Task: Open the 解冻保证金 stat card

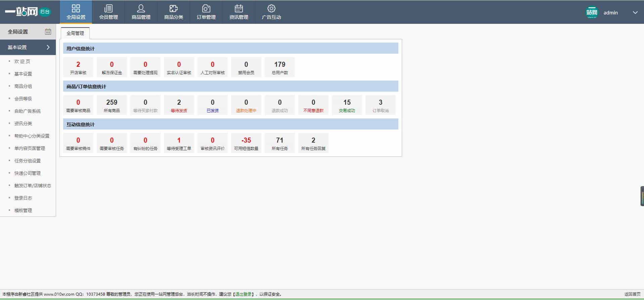Action: tap(112, 67)
